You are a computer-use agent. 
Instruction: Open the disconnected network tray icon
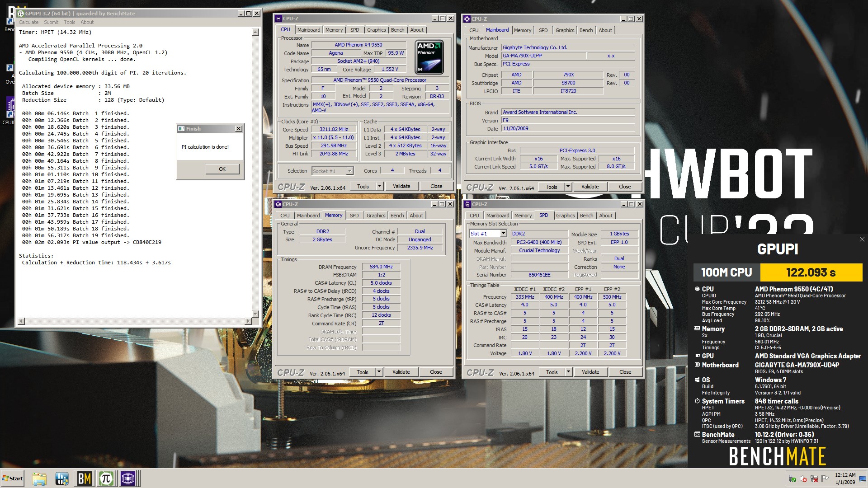[x=814, y=479]
